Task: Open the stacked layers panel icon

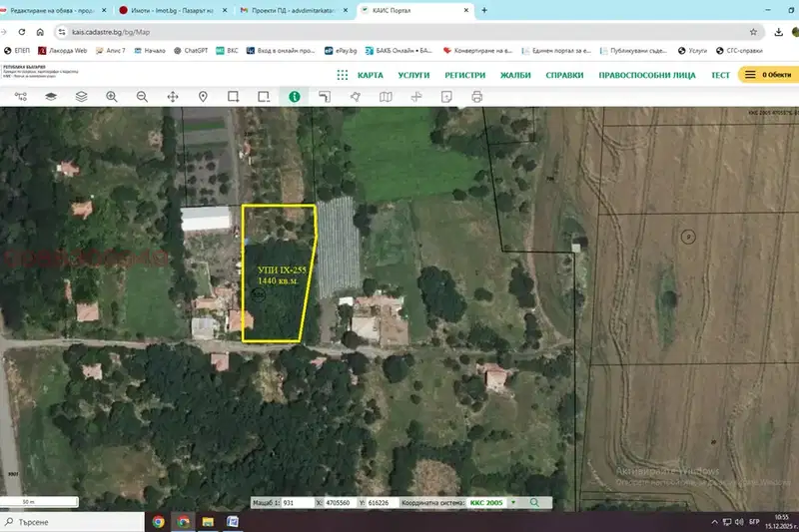Action: (x=81, y=97)
